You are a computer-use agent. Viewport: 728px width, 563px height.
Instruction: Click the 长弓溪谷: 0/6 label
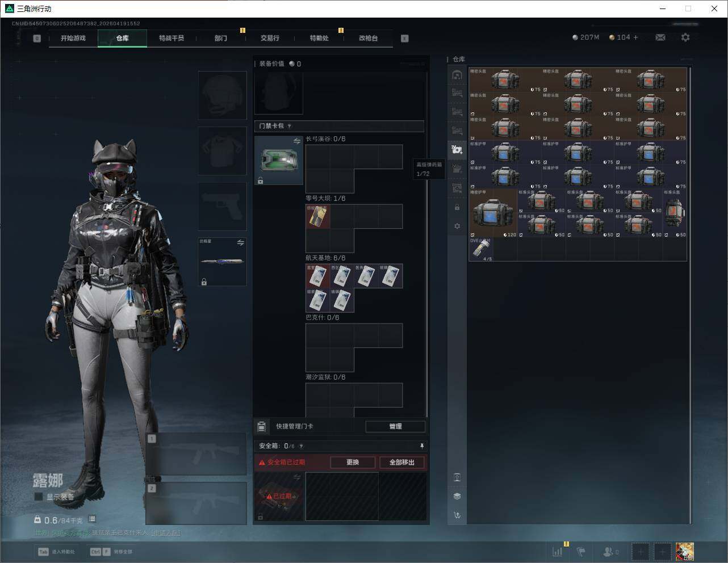(325, 139)
